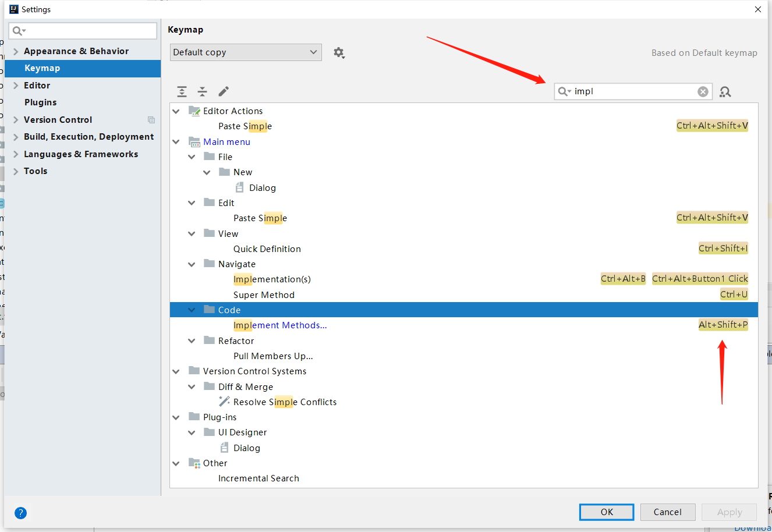This screenshot has width=772, height=532.
Task: Click the Dialog file icon under New
Action: pos(239,187)
